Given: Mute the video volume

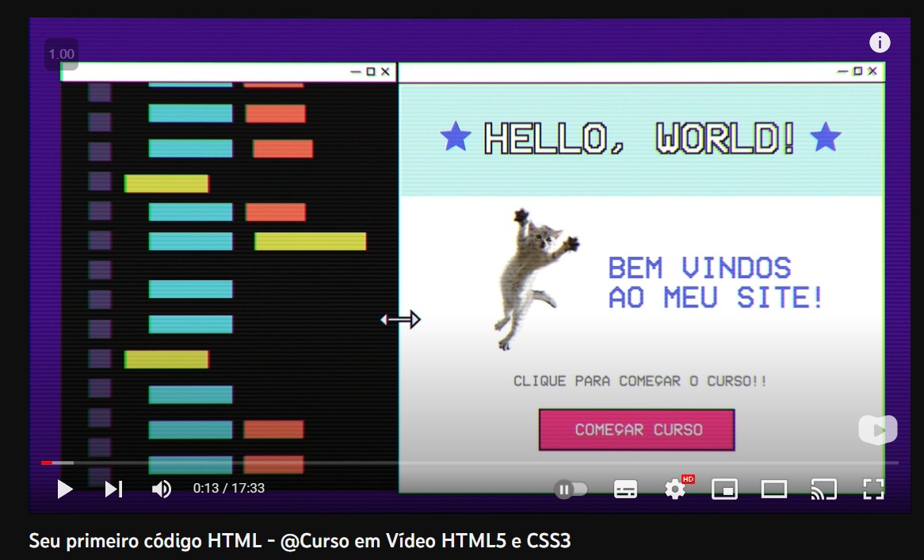Looking at the screenshot, I should coord(162,489).
